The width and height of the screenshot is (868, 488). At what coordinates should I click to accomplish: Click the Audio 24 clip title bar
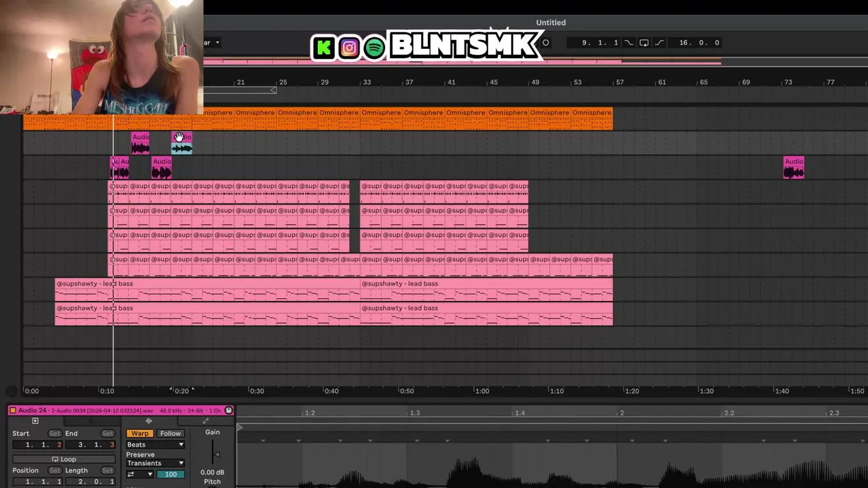pyautogui.click(x=121, y=410)
